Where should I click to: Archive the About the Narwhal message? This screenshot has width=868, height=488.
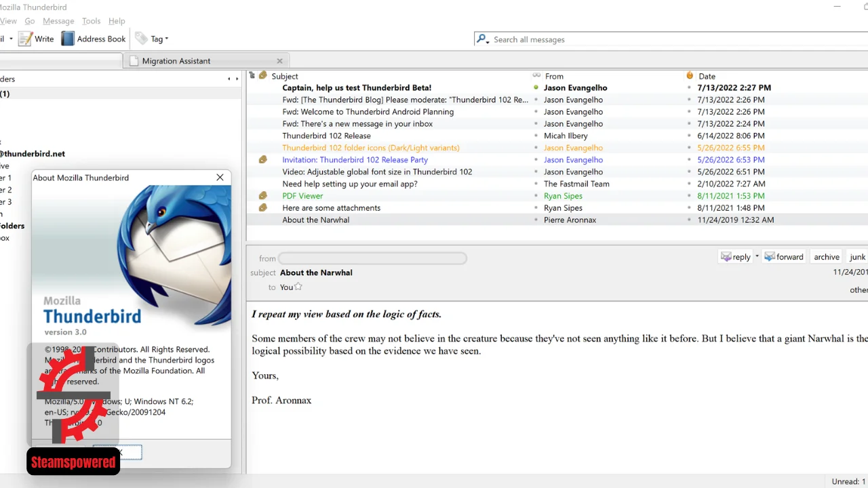pyautogui.click(x=827, y=257)
